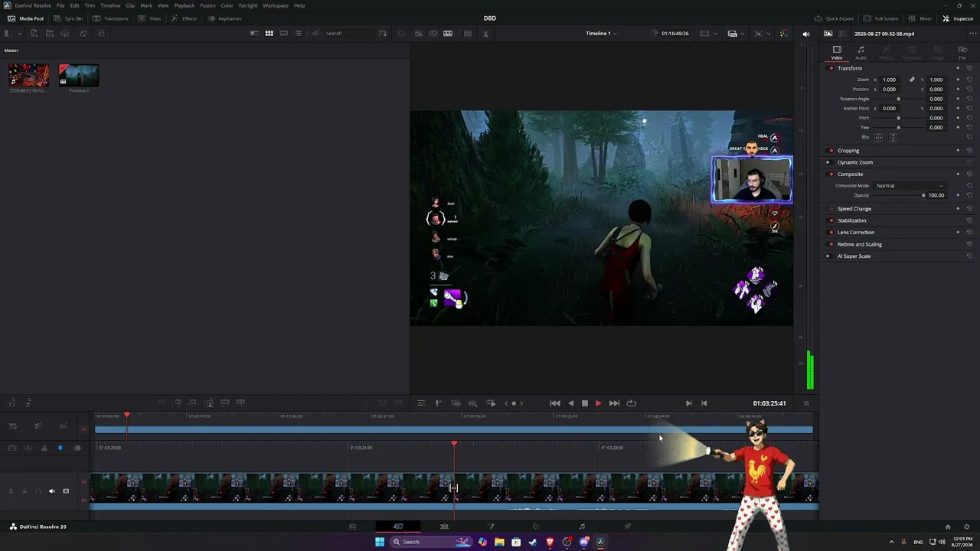Open the Transitions panel
This screenshot has height=551, width=980.
(x=110, y=18)
